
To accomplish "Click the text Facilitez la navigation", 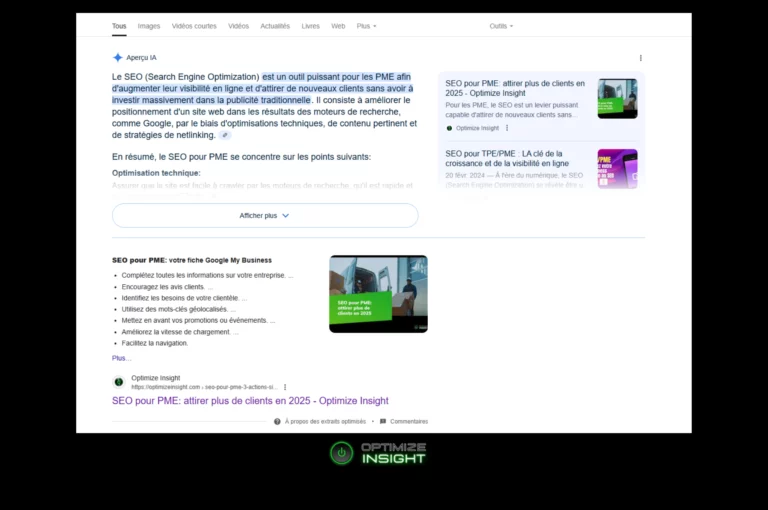I will [155, 343].
